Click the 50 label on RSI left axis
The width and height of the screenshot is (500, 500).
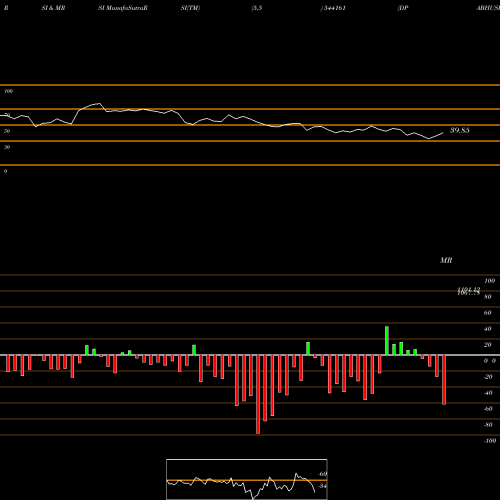pos(7,131)
